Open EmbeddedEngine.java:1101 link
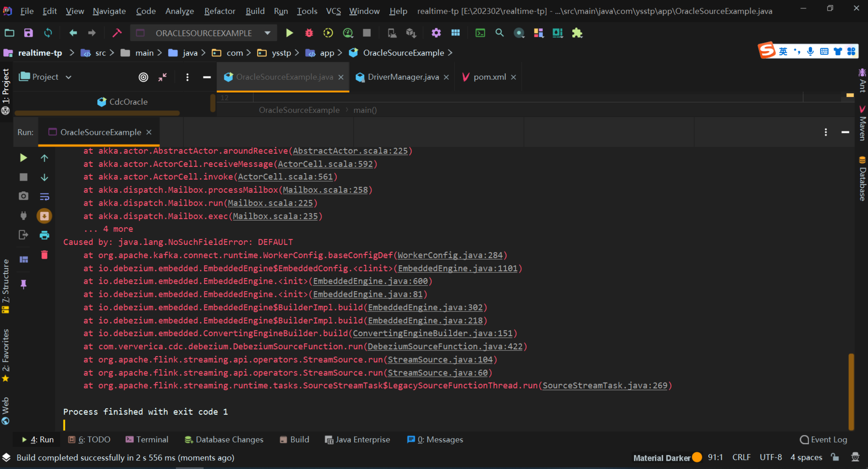Screen dimensions: 868x469 point(458,268)
